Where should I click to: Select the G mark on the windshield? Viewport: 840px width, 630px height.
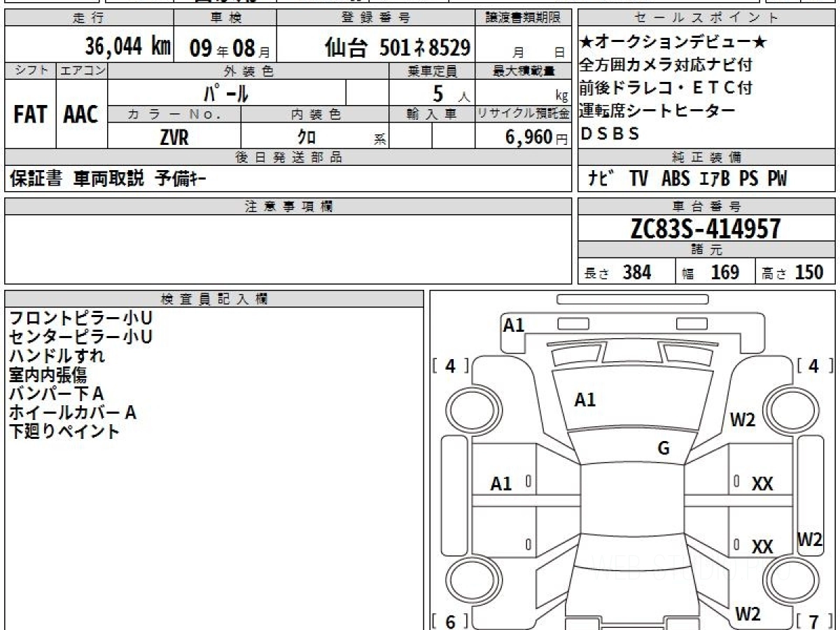(x=664, y=449)
